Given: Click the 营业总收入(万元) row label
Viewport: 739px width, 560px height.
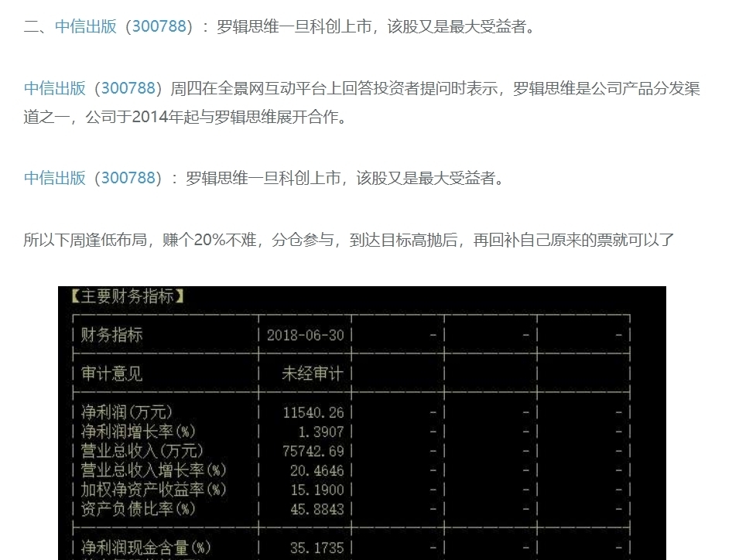Looking at the screenshot, I should 142,451.
